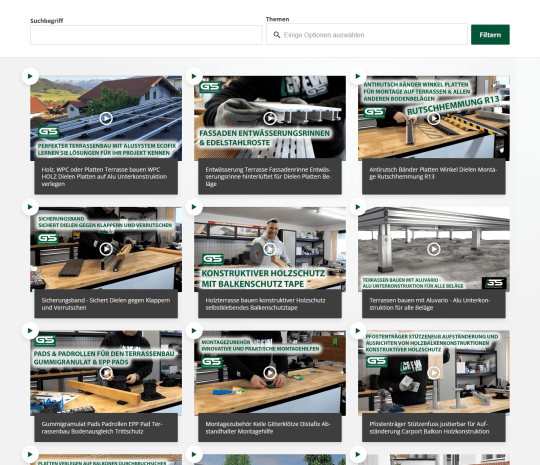Select the Pfostenträger Stützenfuss thumbnail image
The image size is (540, 465).
point(434,372)
